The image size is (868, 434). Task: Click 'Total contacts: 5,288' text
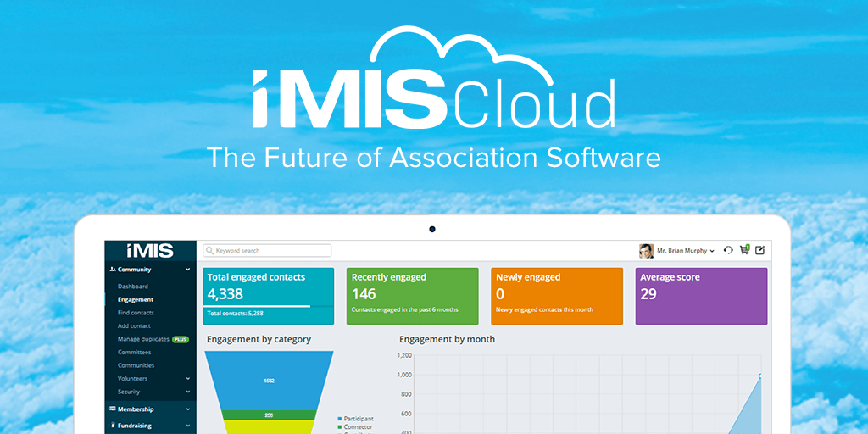point(236,314)
